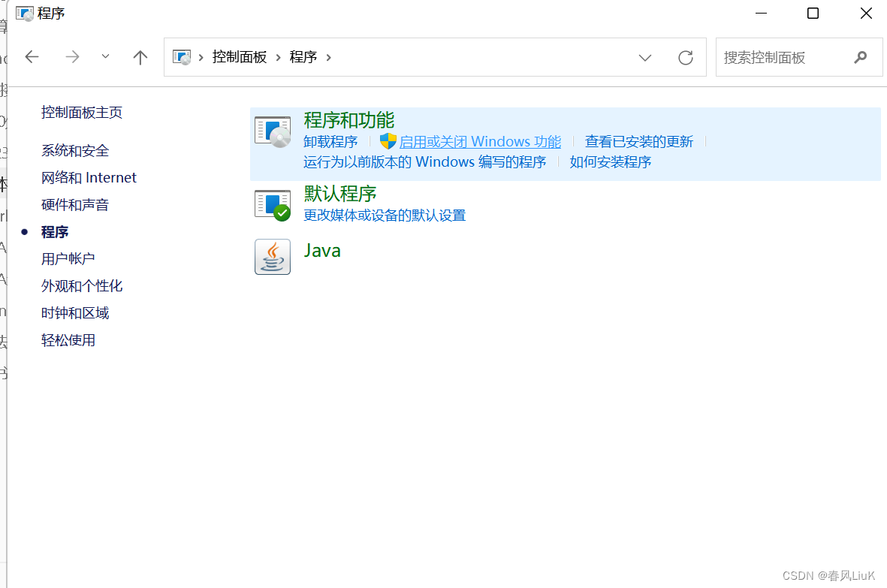
Task: Open the Default Programs icon with green checkmark
Action: (x=273, y=205)
